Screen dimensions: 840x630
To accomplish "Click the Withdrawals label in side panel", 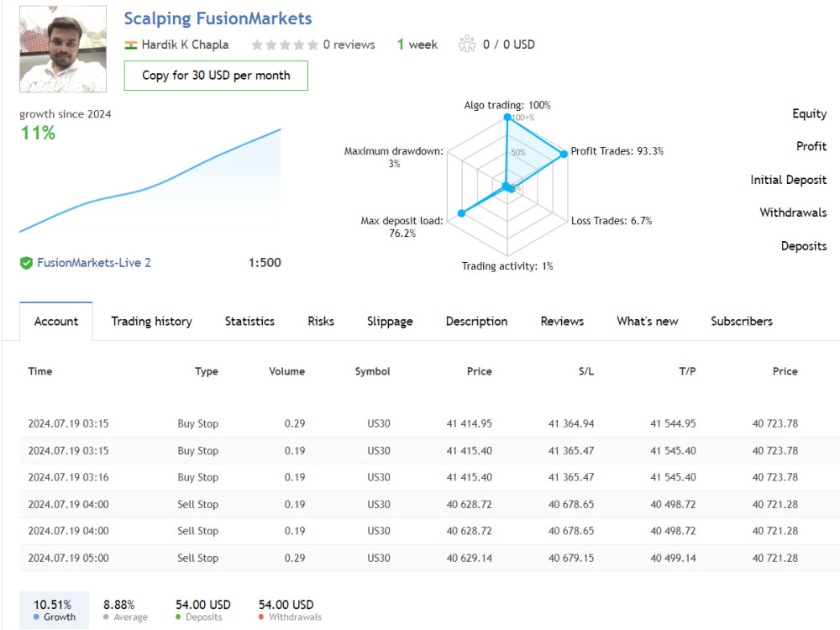I will tap(793, 213).
